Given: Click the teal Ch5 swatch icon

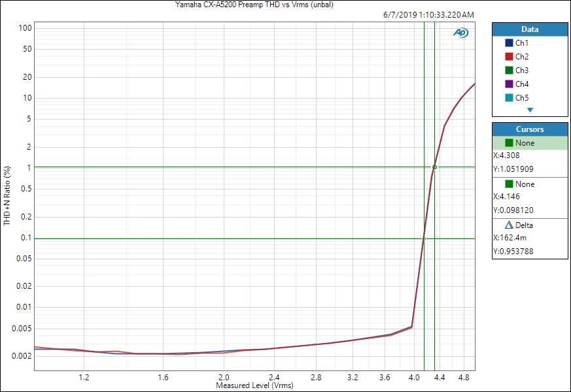Looking at the screenshot, I should tap(509, 98).
